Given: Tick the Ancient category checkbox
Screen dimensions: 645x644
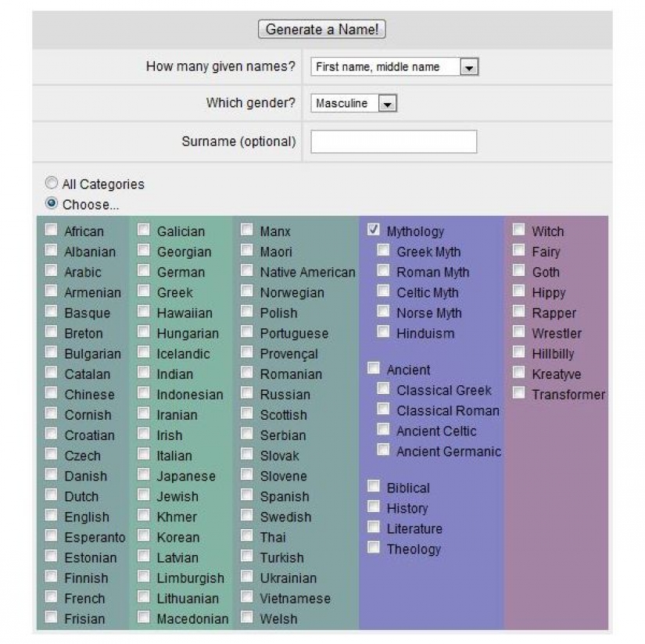Looking at the screenshot, I should coord(374,368).
